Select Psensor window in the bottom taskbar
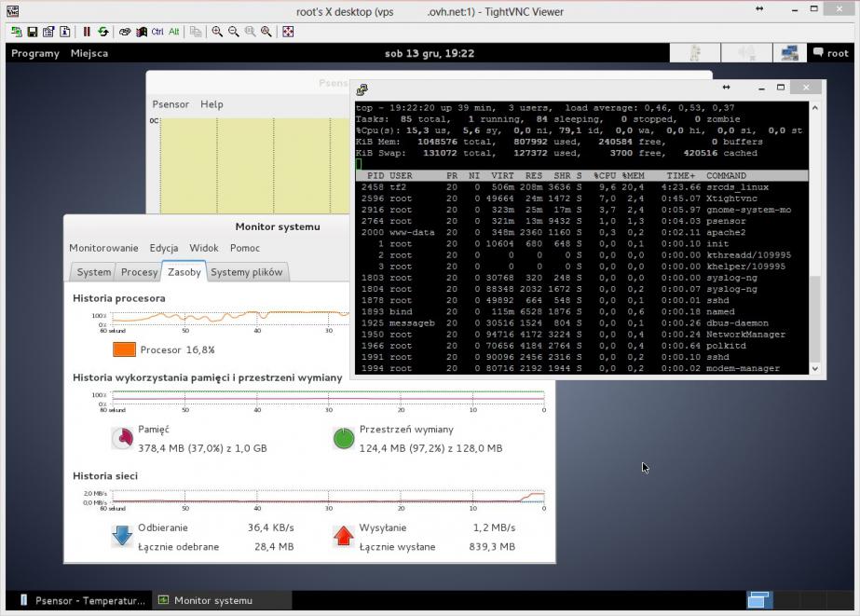 tap(81, 600)
